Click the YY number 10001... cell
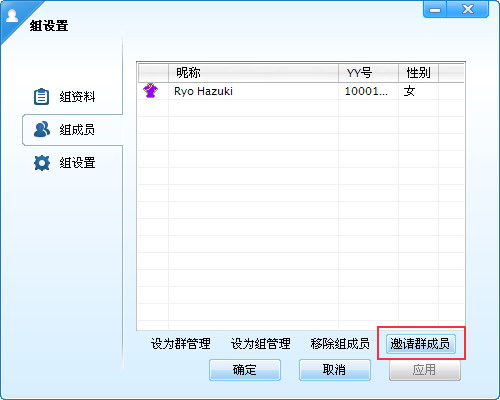This screenshot has width=500, height=400. [368, 91]
